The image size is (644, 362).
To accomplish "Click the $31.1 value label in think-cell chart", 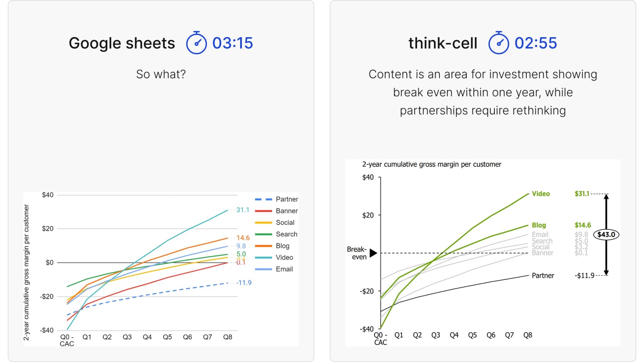I will tap(582, 194).
